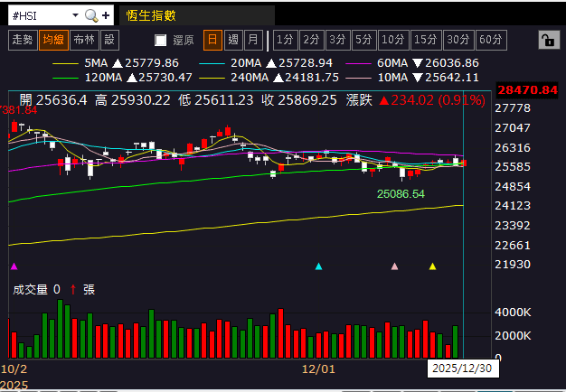Toggle the 還原 checkbox
The image size is (566, 392).
[x=160, y=40]
